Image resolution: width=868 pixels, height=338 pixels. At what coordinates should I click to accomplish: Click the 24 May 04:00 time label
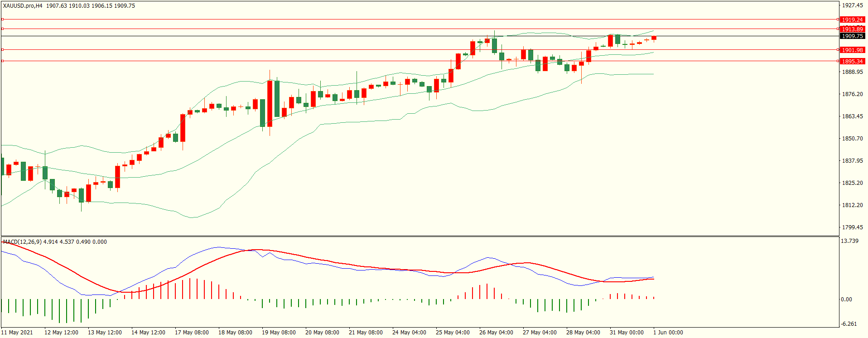coord(409,333)
